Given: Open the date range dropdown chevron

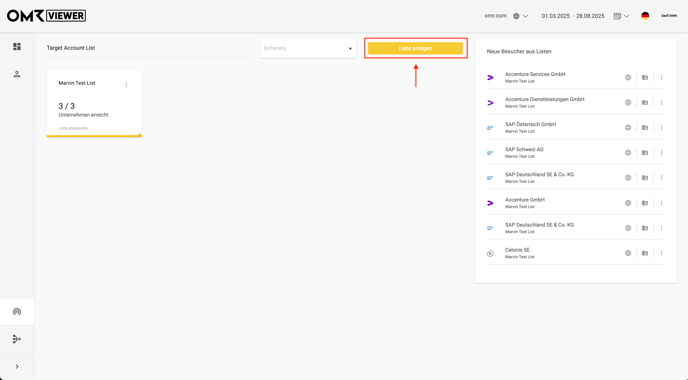Looking at the screenshot, I should (x=627, y=16).
